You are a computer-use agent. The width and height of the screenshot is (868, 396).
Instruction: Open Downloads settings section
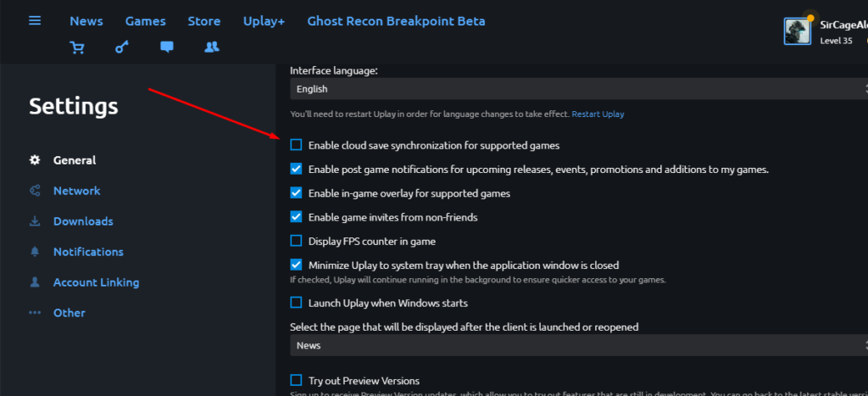pyautogui.click(x=83, y=221)
